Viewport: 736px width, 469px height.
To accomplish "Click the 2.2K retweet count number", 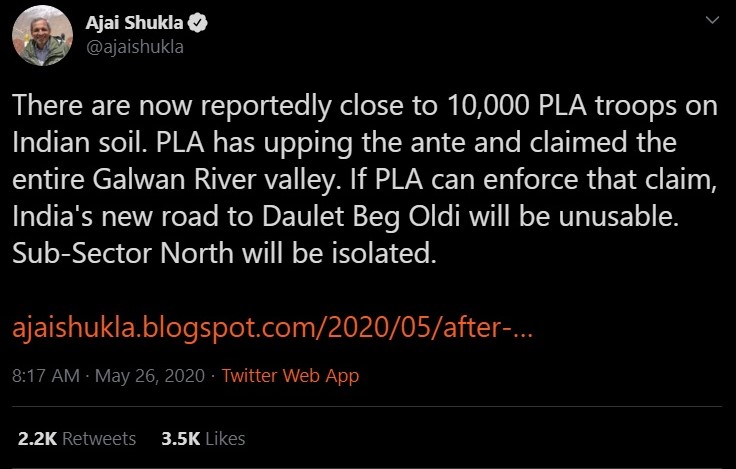I will [x=36, y=438].
